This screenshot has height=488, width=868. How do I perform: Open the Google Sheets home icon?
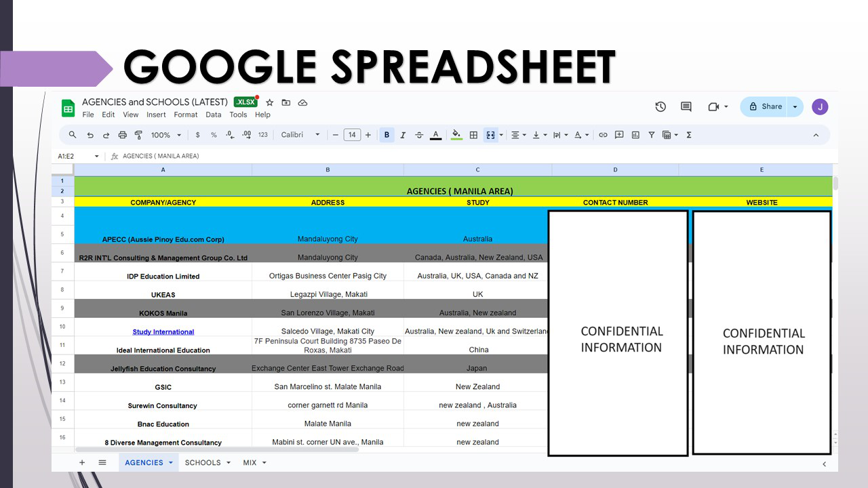68,108
